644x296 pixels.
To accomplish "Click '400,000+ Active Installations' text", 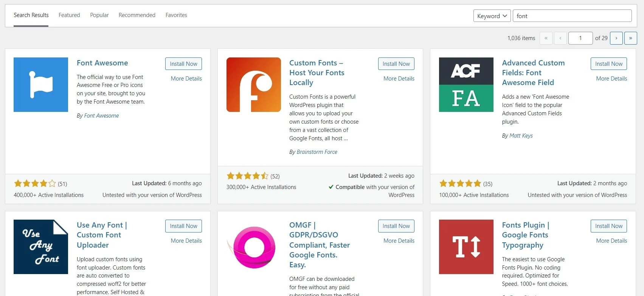I will [x=49, y=195].
